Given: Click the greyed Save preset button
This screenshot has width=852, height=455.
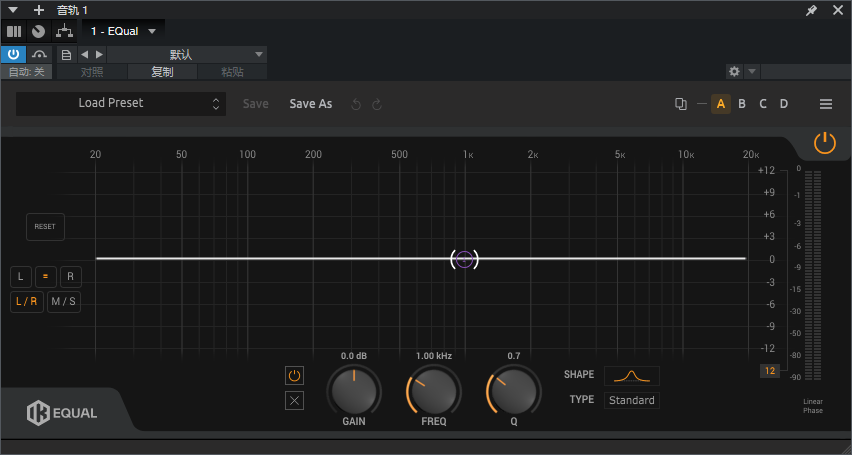Looking at the screenshot, I should [255, 104].
